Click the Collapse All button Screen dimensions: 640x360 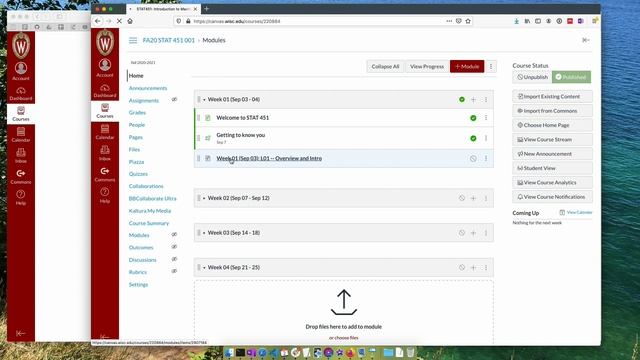[x=385, y=66]
